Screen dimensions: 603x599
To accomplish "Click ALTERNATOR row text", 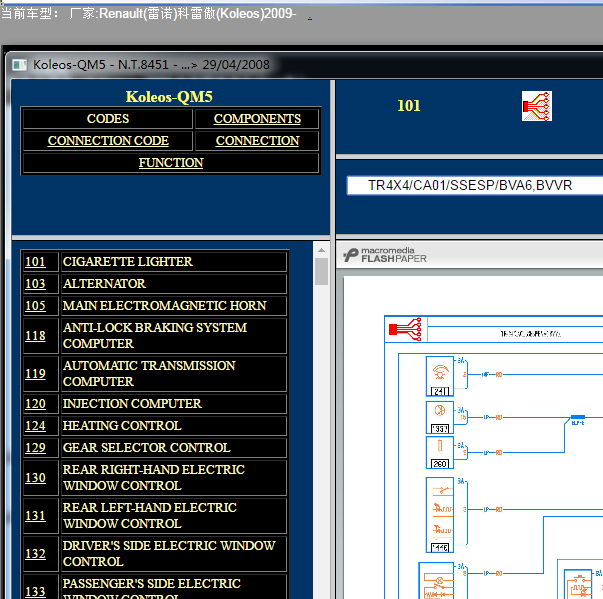I will coord(104,284).
